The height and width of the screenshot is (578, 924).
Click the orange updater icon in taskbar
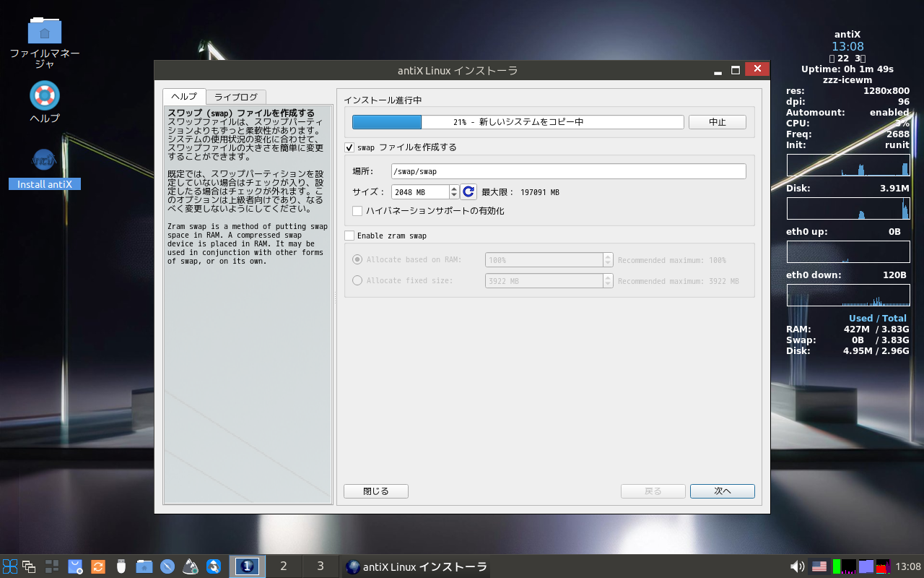[98, 566]
